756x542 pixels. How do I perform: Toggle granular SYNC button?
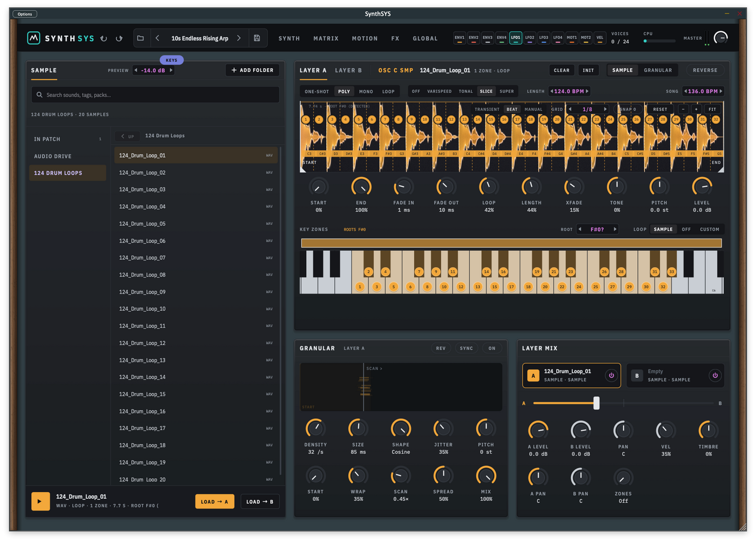(x=467, y=349)
